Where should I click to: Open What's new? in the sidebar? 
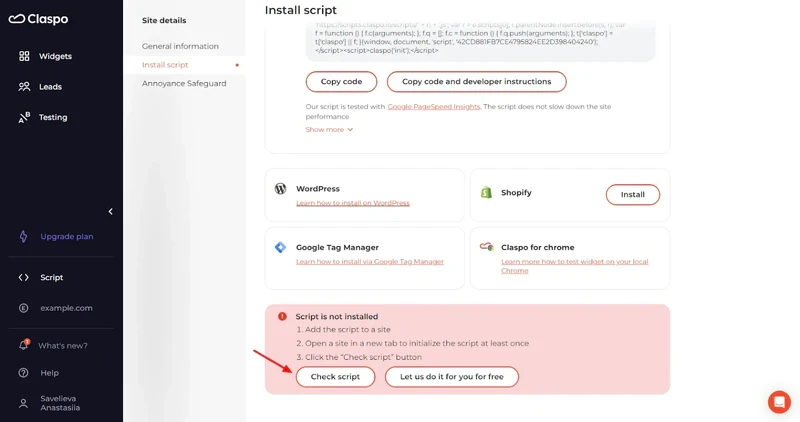click(x=63, y=345)
